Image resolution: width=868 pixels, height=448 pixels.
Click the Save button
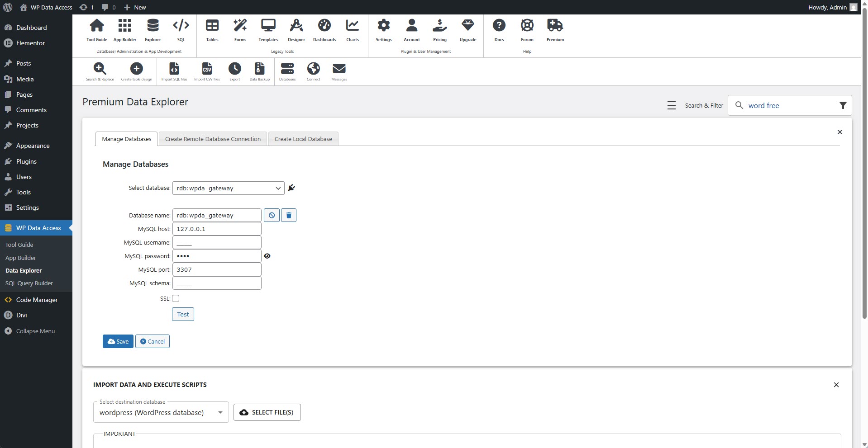[118, 341]
